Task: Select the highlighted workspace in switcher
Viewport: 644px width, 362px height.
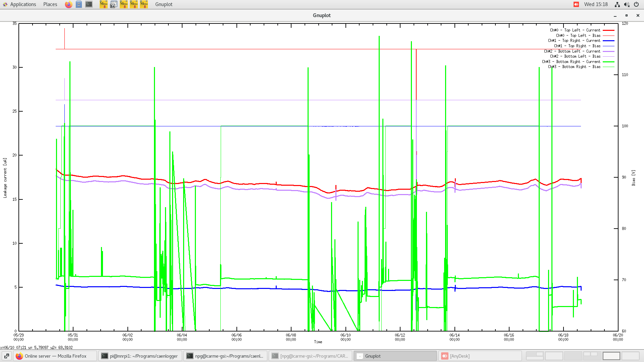Action: click(x=611, y=356)
